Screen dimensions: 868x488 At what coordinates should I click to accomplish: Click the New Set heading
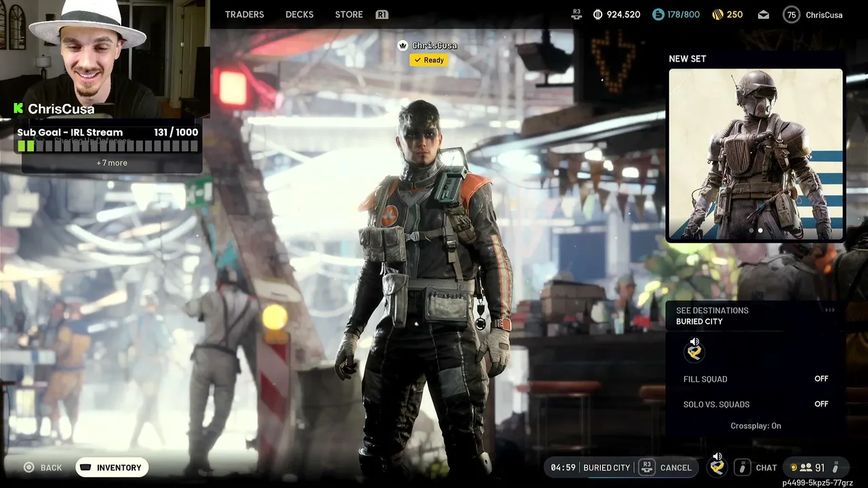pos(687,59)
